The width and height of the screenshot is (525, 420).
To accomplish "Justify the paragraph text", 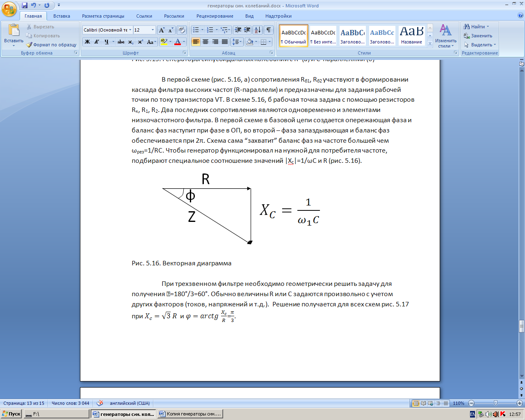I will (x=224, y=42).
